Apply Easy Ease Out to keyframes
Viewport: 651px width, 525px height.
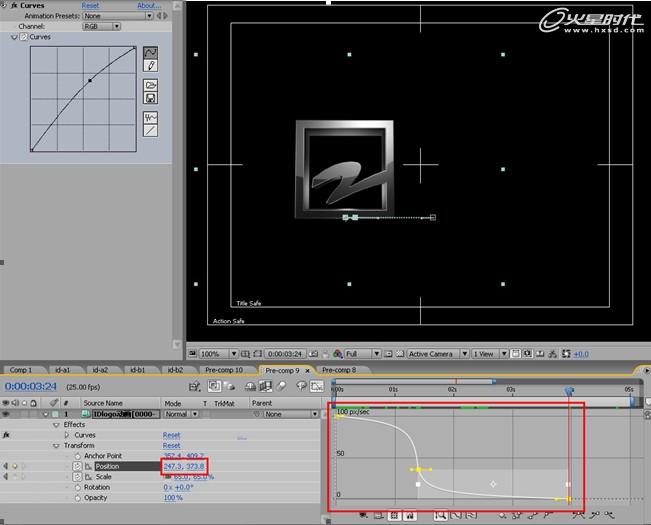click(609, 515)
